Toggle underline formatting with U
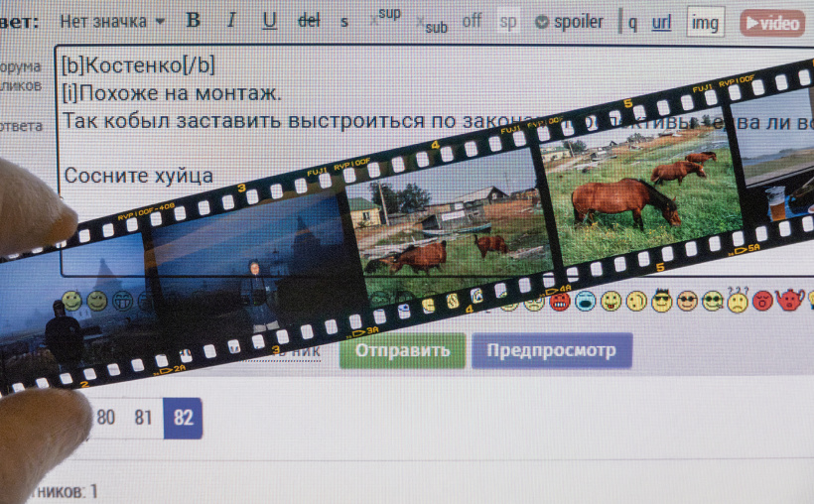The width and height of the screenshot is (814, 504). pyautogui.click(x=269, y=21)
